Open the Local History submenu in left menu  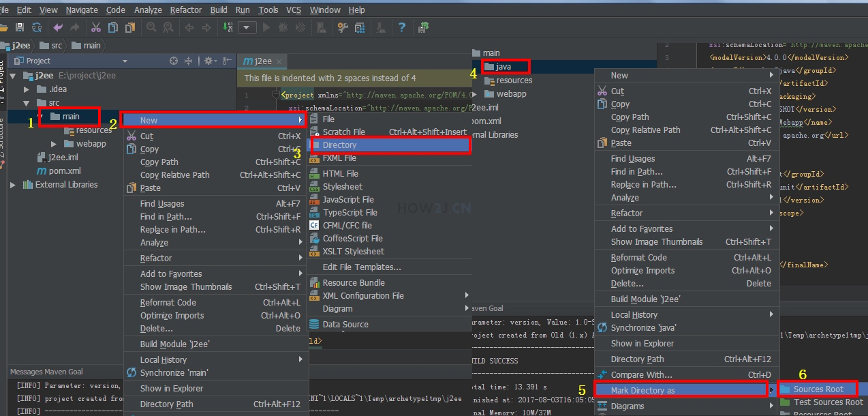pyautogui.click(x=215, y=359)
